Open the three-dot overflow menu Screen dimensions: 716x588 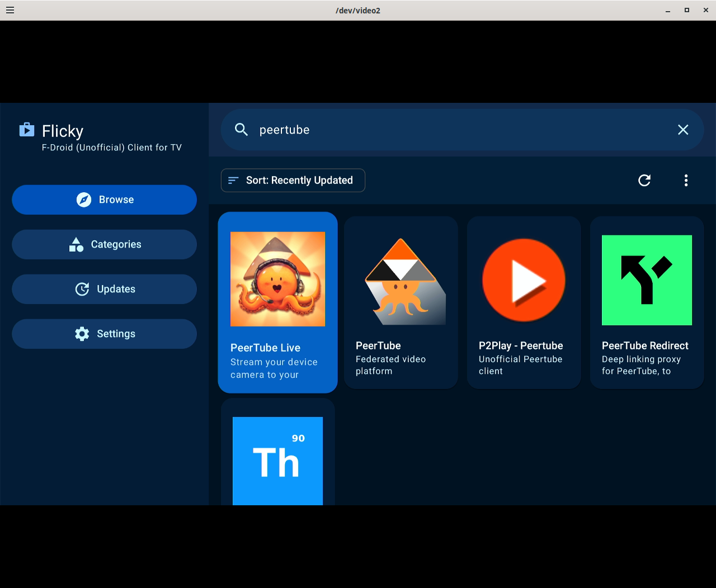tap(686, 180)
